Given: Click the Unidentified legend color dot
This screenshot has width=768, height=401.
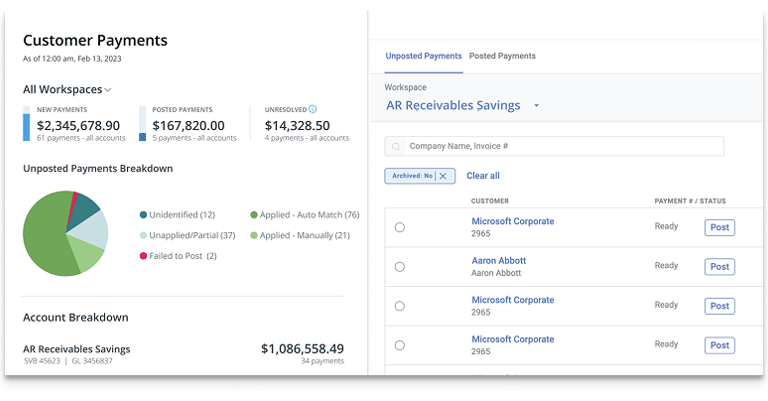Looking at the screenshot, I should [x=144, y=215].
